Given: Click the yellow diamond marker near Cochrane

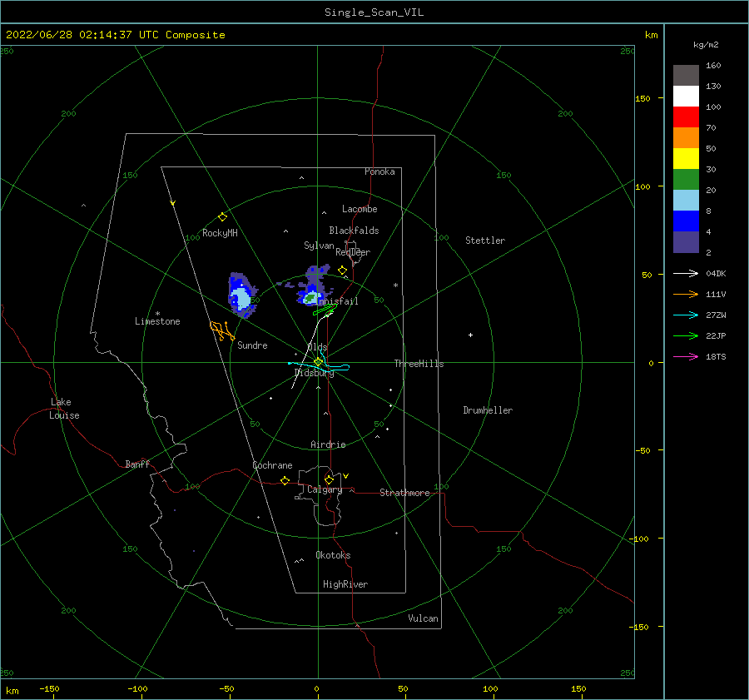Looking at the screenshot, I should click(x=285, y=480).
